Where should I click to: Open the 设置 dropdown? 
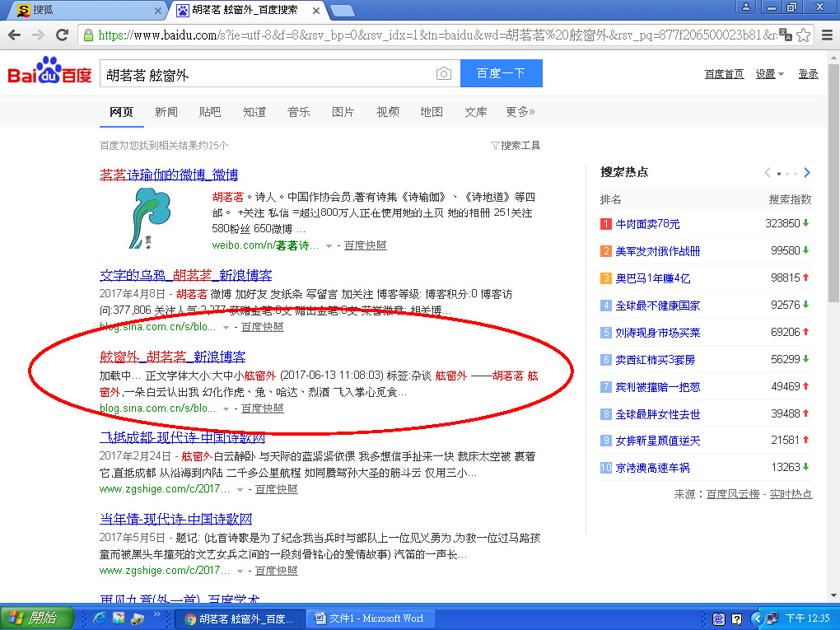(769, 74)
